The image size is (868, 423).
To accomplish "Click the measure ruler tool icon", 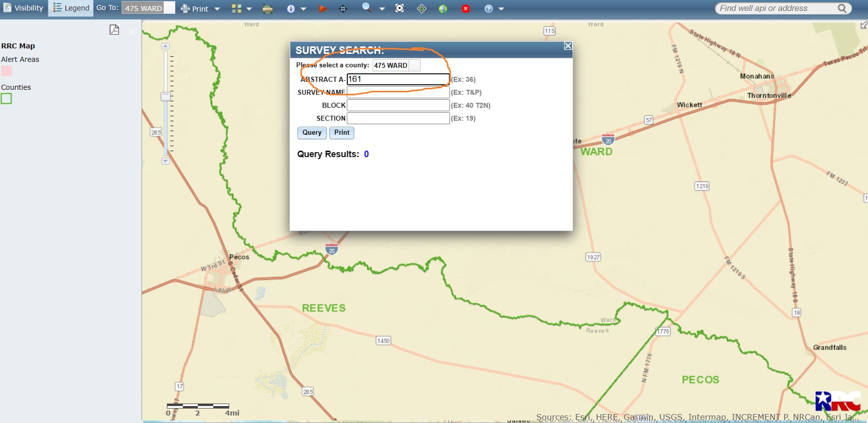I will pyautogui.click(x=268, y=9).
